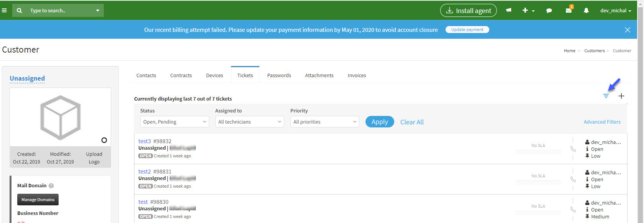
Task: Open the Assigned to technicians dropdown
Action: pos(250,122)
